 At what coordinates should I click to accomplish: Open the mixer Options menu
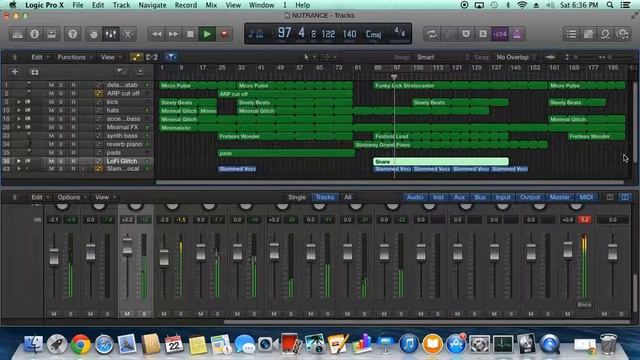coord(71,197)
